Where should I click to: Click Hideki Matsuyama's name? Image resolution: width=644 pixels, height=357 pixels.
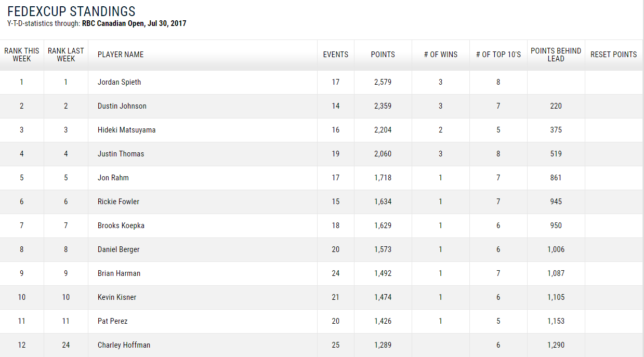point(126,130)
